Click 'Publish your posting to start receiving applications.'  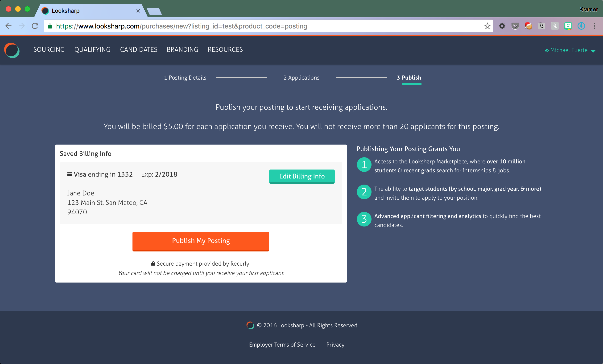tap(301, 107)
